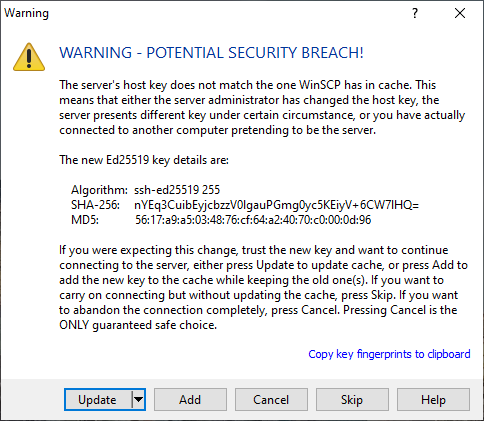Select Skip to continue without caching

point(352,399)
